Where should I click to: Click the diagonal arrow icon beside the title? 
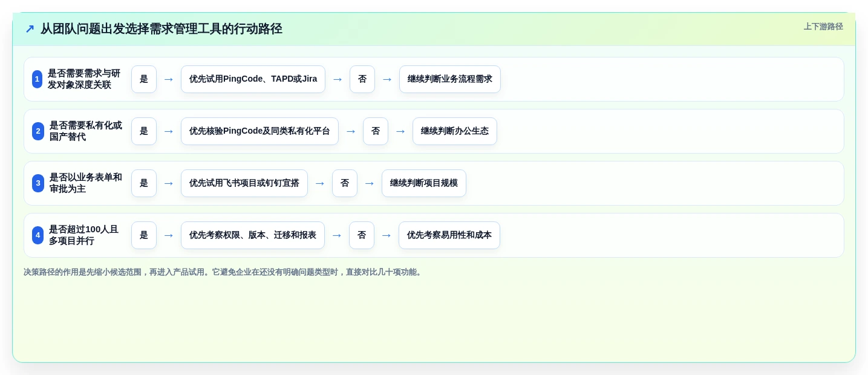(30, 29)
